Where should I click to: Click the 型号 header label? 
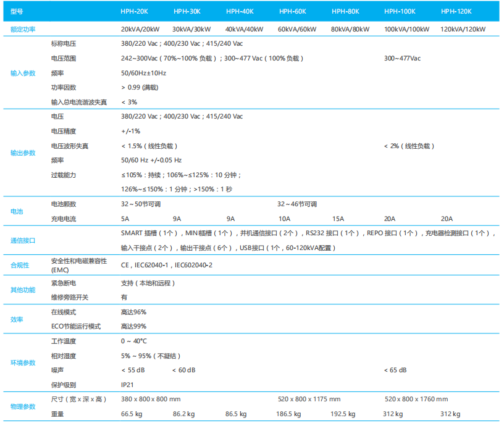17,12
